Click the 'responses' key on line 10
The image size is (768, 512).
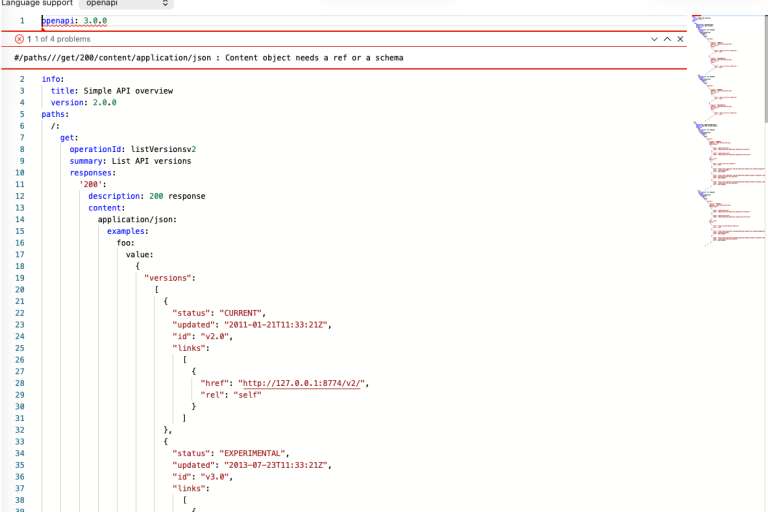(x=91, y=173)
